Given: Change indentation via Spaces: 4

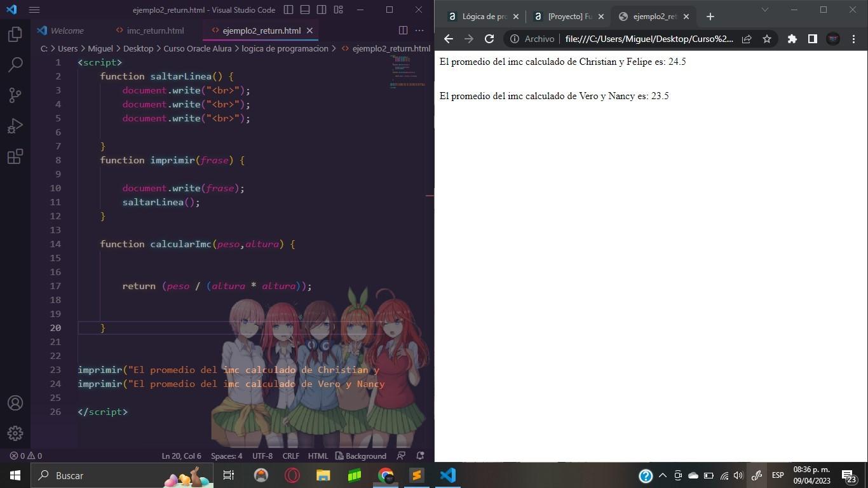Looking at the screenshot, I should coord(226,456).
